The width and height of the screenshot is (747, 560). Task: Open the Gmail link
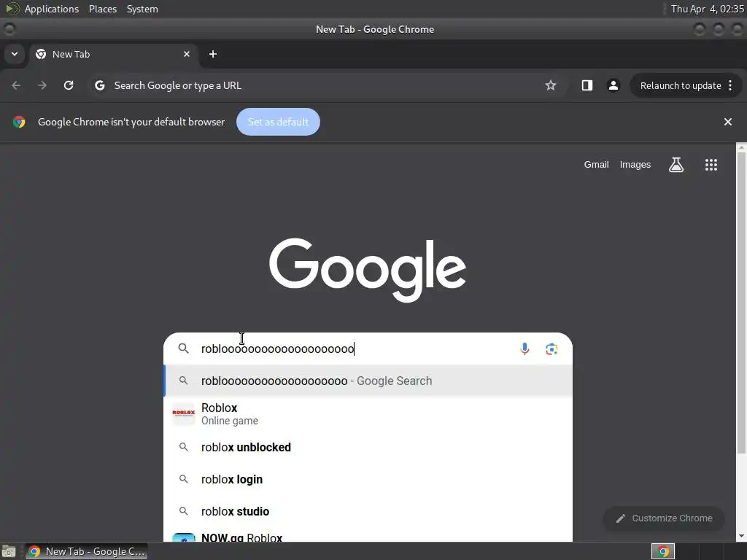point(597,165)
